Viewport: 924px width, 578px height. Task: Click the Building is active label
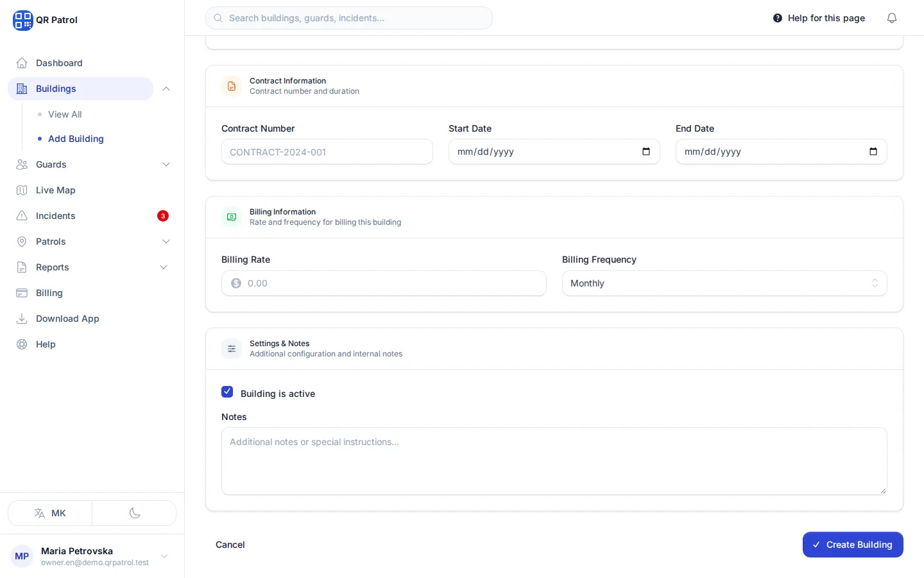tap(278, 394)
